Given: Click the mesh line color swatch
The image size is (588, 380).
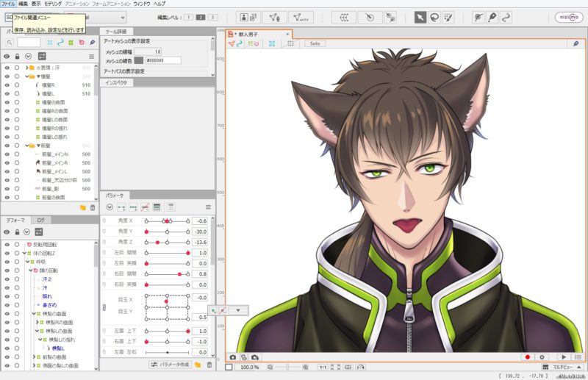Looking at the screenshot, I should [139, 60].
